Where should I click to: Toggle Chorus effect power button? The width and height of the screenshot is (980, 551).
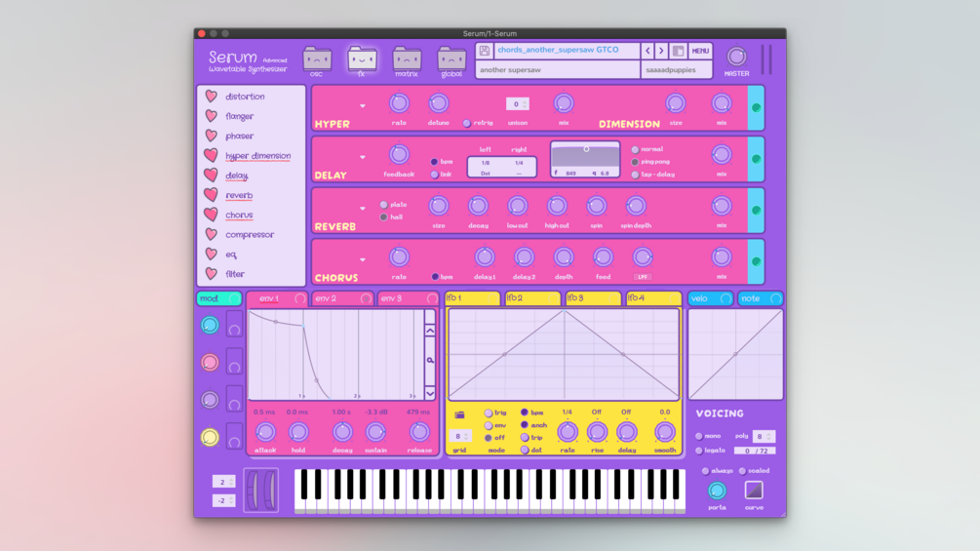757,261
